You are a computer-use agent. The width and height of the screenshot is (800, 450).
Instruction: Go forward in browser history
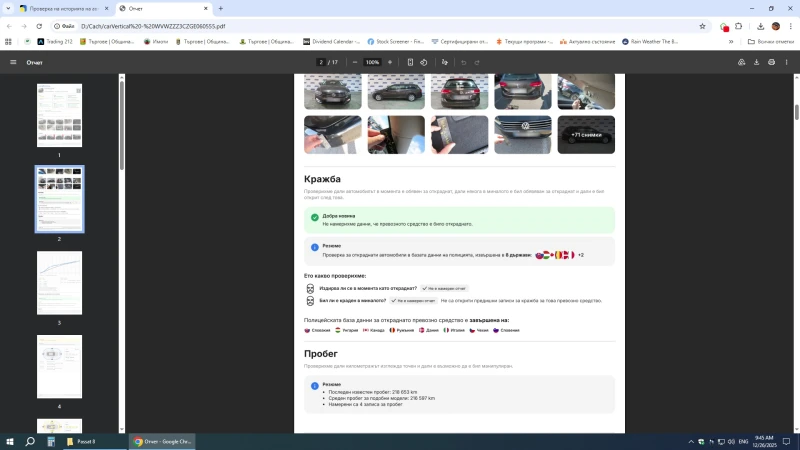(24, 26)
